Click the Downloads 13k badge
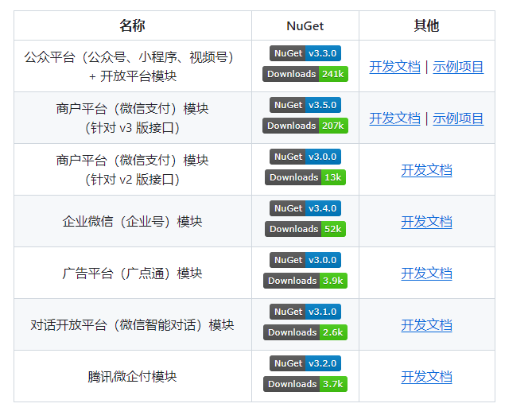 click(x=305, y=177)
